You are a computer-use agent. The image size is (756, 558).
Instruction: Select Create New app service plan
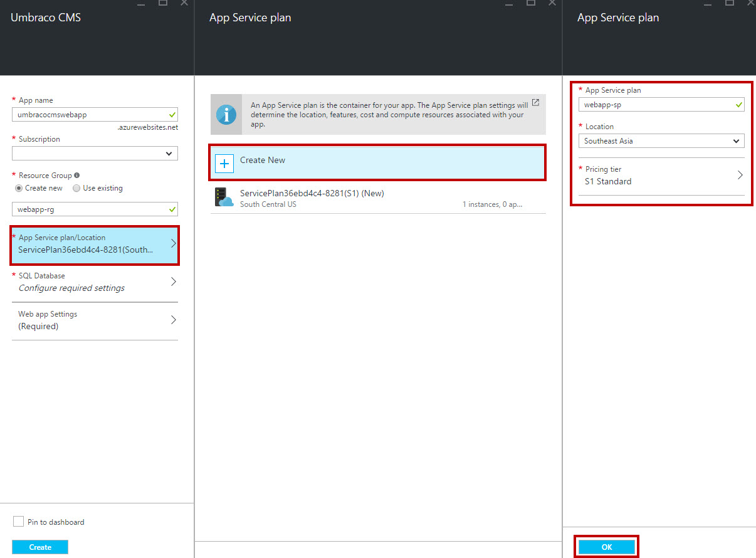pyautogui.click(x=378, y=162)
